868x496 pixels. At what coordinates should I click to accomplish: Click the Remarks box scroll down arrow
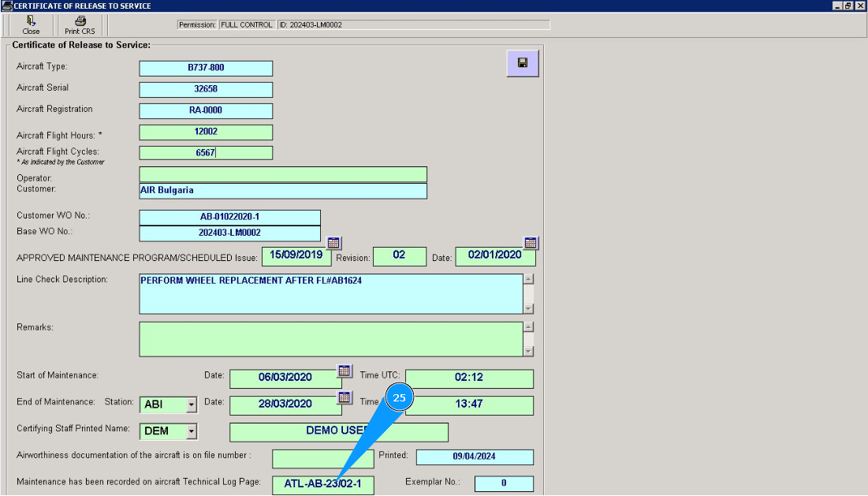528,351
